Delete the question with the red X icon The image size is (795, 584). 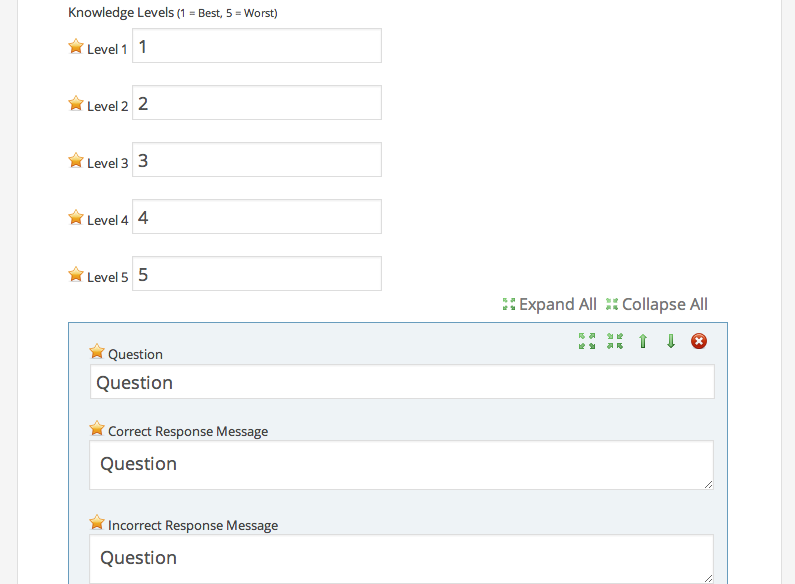click(x=699, y=341)
